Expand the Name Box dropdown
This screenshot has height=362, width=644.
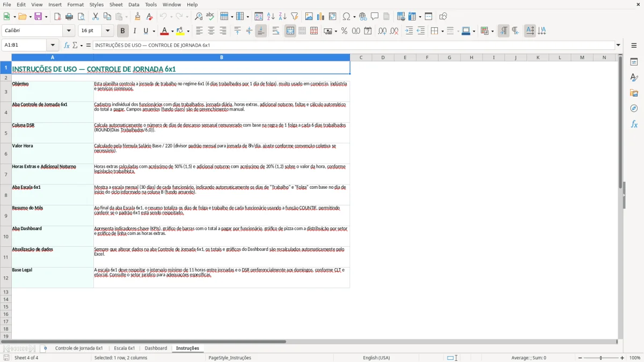coord(53,45)
